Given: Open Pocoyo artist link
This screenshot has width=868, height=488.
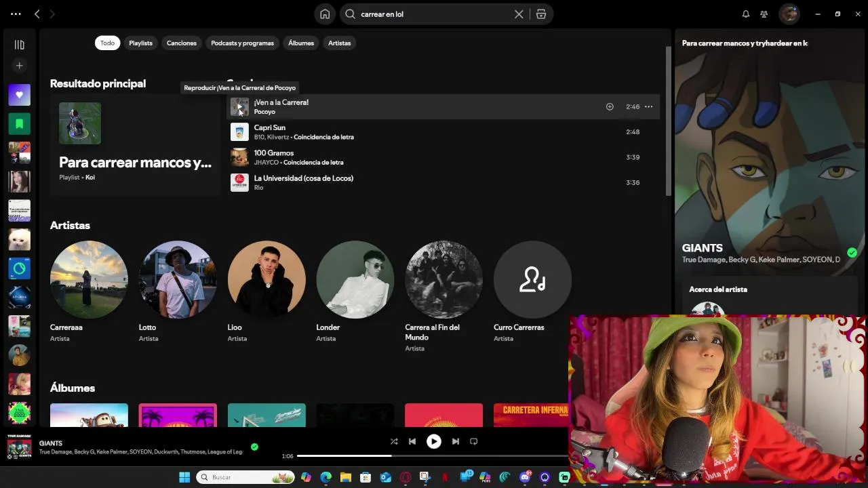Looking at the screenshot, I should 264,112.
